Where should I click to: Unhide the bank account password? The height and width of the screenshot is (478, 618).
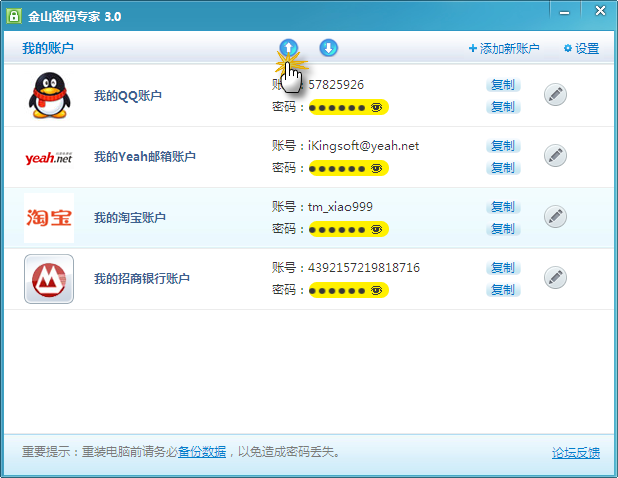tap(377, 290)
